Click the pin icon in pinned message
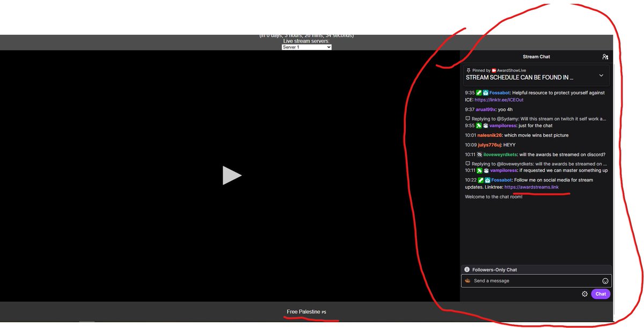This screenshot has width=644, height=328. click(x=469, y=70)
